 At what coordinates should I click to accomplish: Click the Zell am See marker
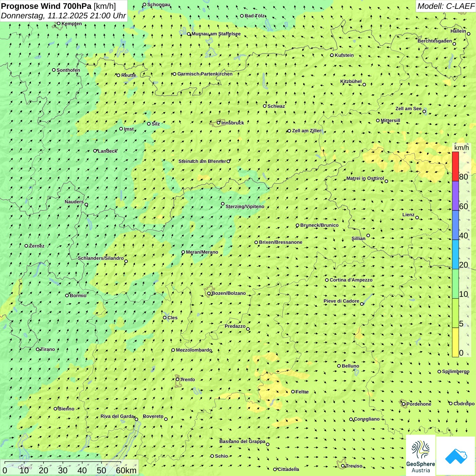click(424, 112)
